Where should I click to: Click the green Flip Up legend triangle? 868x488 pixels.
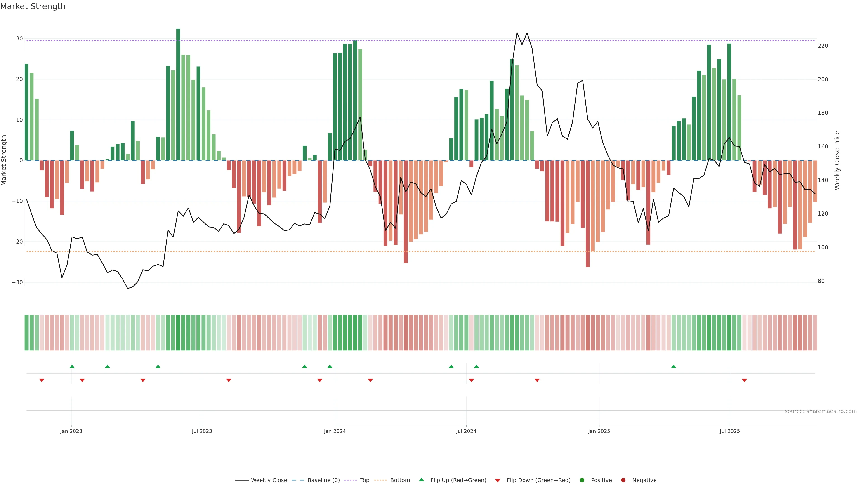(x=421, y=480)
